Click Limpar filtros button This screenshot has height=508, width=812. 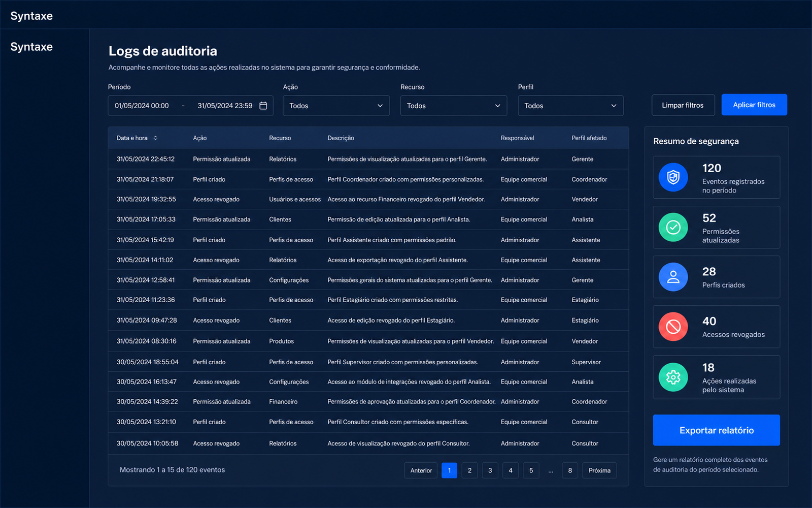tap(683, 105)
